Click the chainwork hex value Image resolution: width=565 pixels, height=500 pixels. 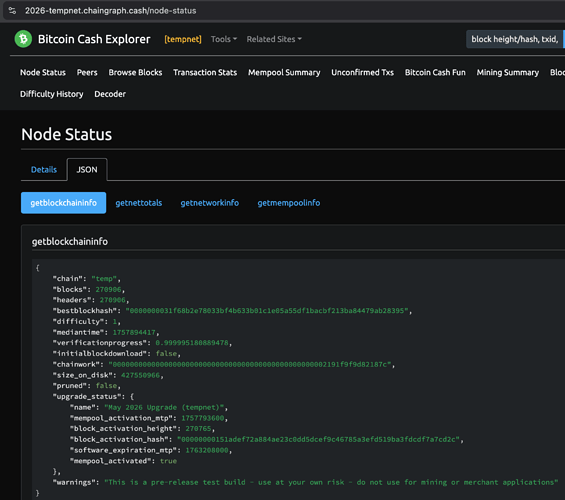(x=250, y=364)
